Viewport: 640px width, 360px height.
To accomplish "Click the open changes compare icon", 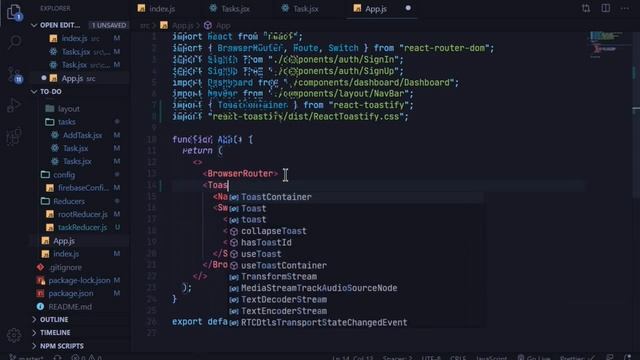I will point(586,8).
